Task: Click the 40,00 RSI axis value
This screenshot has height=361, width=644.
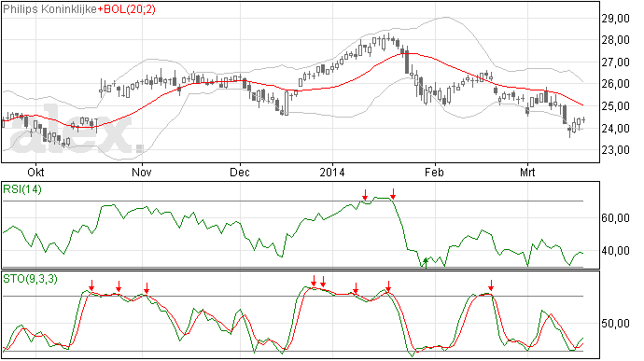Action: click(x=616, y=251)
